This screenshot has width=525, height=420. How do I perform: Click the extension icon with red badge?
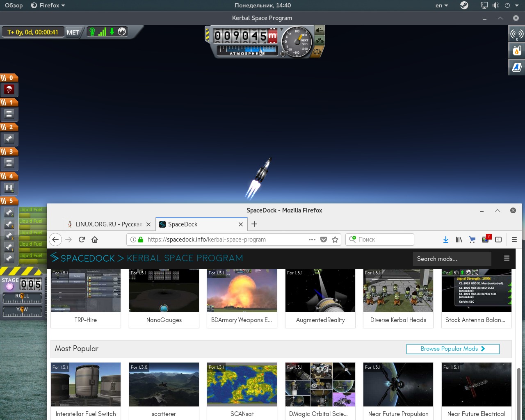486,239
